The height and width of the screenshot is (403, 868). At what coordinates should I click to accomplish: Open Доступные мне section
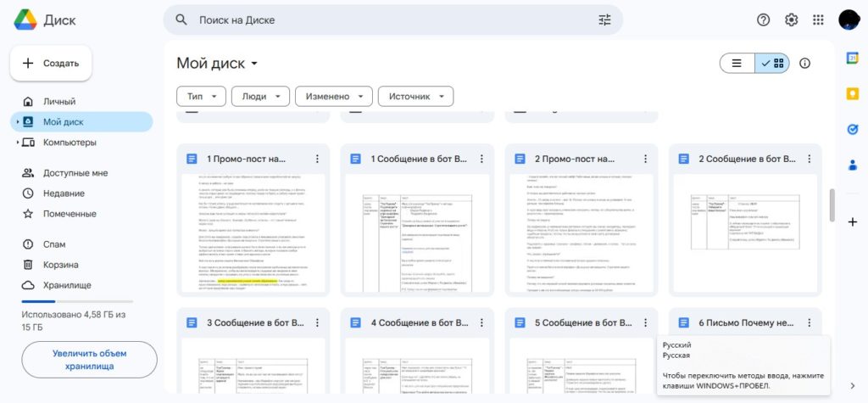[81, 173]
